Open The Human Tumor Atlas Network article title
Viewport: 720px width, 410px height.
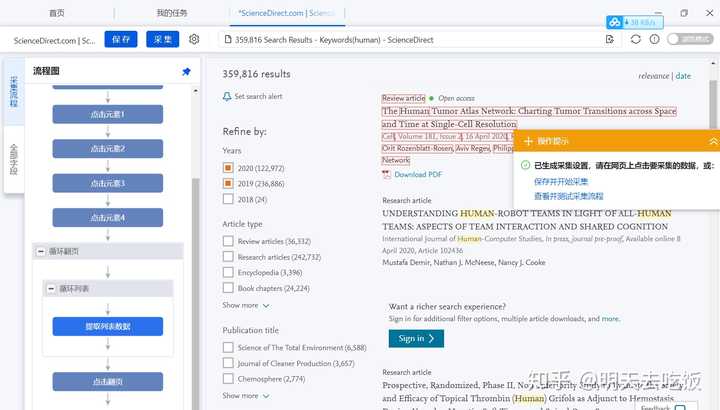[x=529, y=118]
